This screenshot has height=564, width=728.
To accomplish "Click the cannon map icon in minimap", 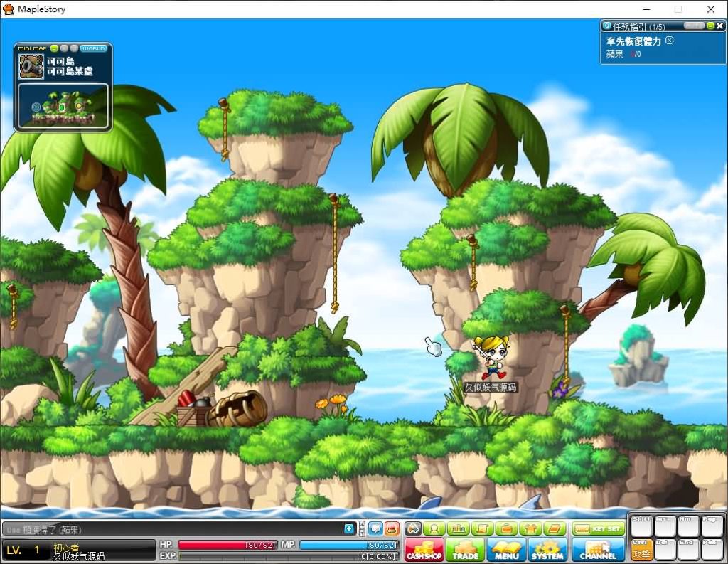I will point(31,66).
